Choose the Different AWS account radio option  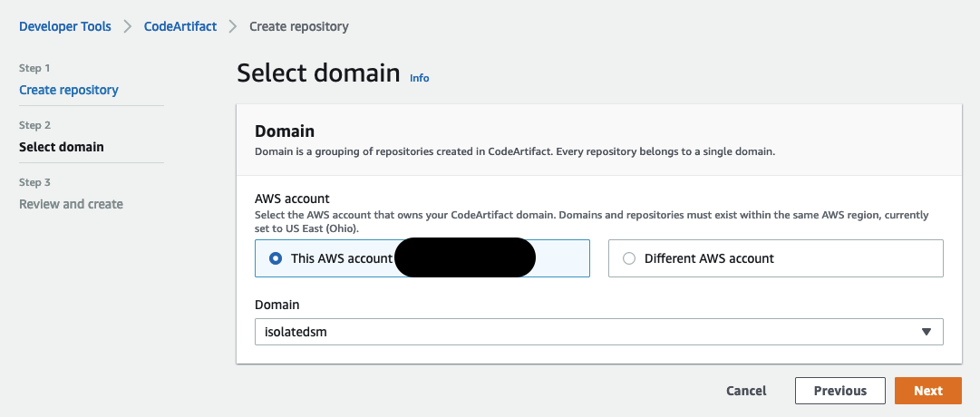coord(629,258)
